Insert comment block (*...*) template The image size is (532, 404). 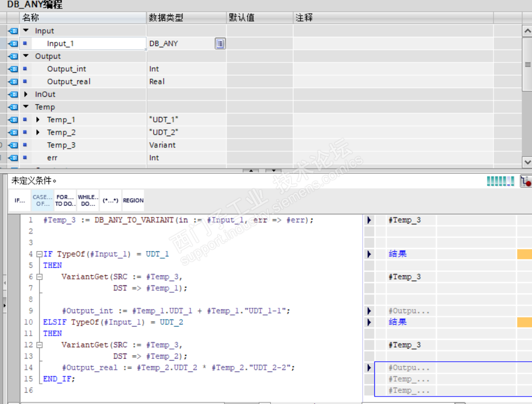click(110, 200)
